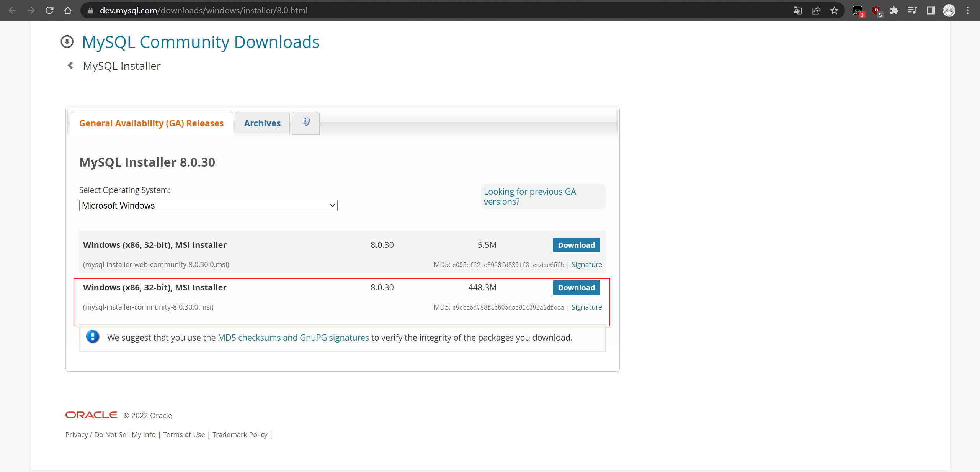Open the Extensions puzzle piece menu
The width and height of the screenshot is (980, 472).
pos(894,10)
